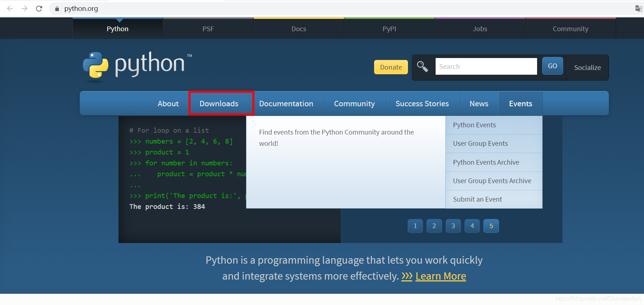Reload the page with refresh icon
This screenshot has width=644, height=305.
(x=39, y=8)
